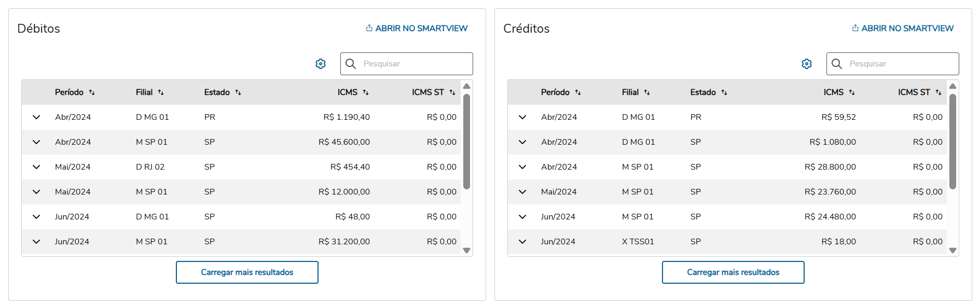
Task: Click the Débitos table scrollbar down arrow
Action: 467,251
